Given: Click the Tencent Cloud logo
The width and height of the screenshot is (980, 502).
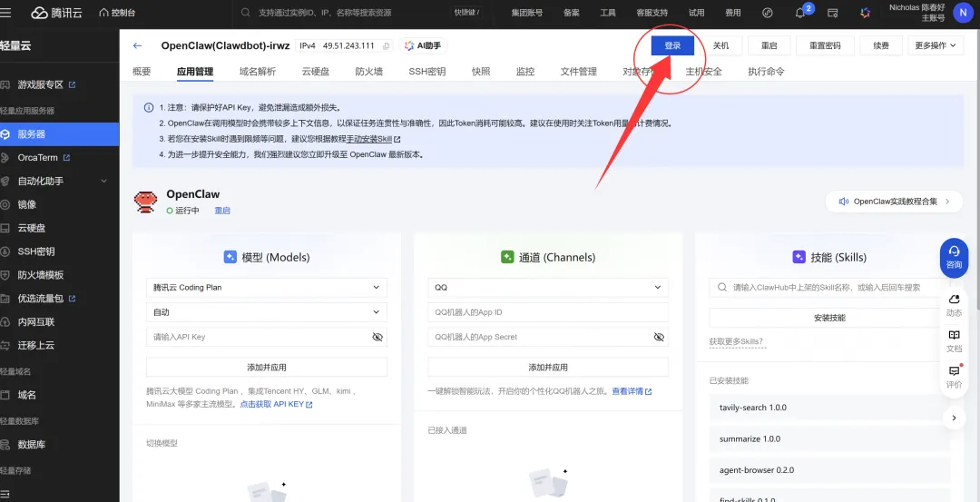Looking at the screenshot, I should tap(57, 13).
